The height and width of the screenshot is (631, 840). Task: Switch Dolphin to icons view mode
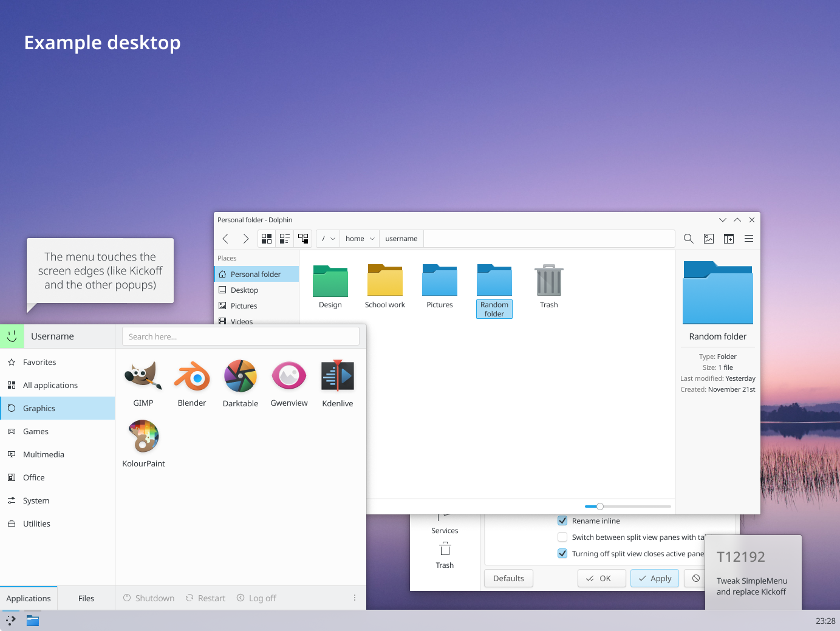click(x=267, y=239)
